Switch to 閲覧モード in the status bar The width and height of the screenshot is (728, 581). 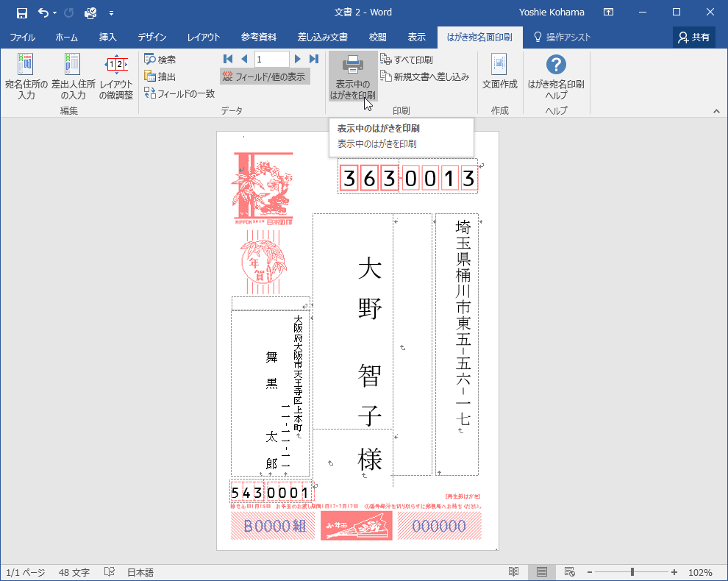pyautogui.click(x=513, y=571)
